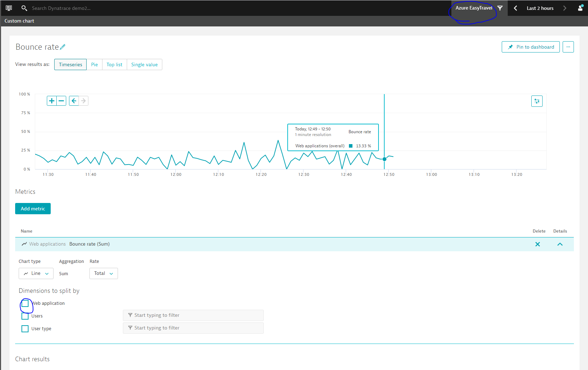The width and height of the screenshot is (588, 370).
Task: Pan chart back with left arrow
Action: 74,101
